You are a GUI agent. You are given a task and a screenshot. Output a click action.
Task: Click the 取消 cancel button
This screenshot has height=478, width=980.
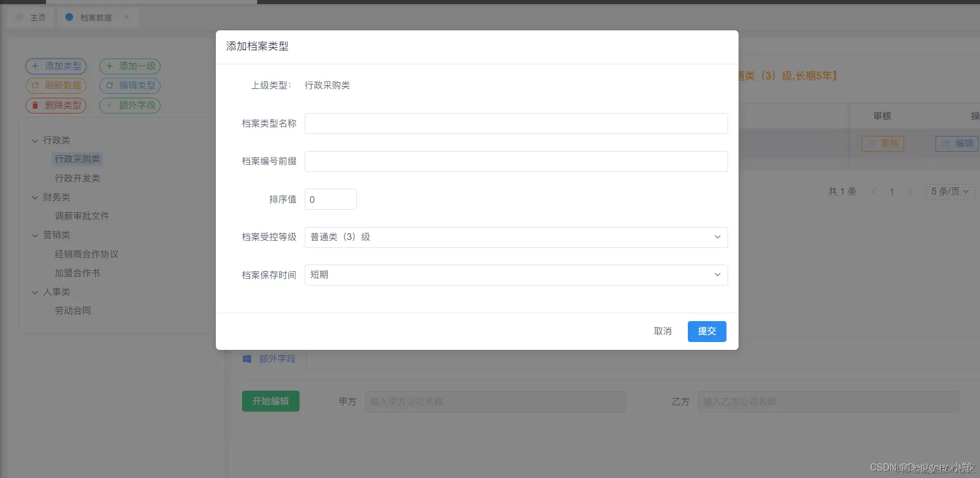[663, 332]
